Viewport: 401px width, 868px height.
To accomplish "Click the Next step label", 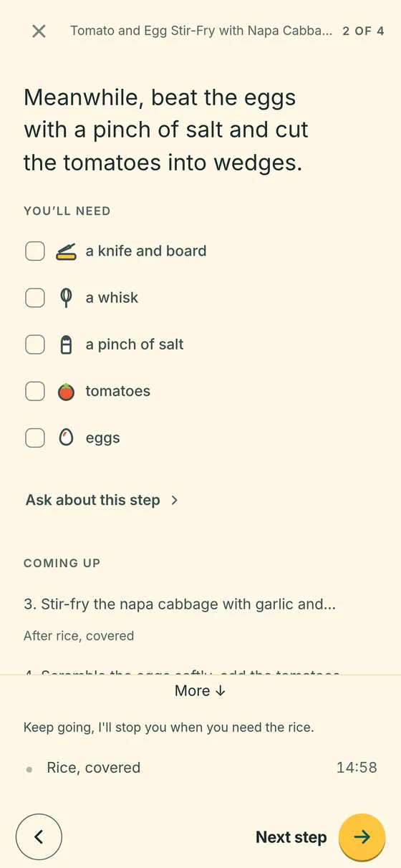I will [x=291, y=837].
